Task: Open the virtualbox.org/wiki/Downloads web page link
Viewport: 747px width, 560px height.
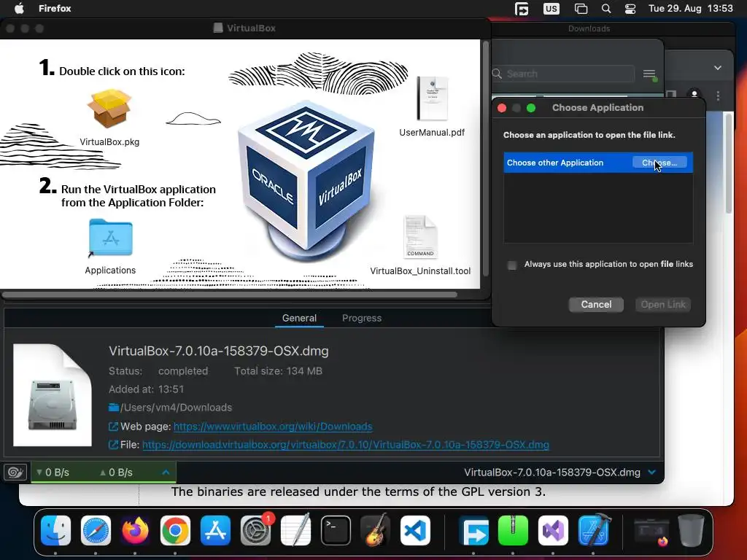Action: pyautogui.click(x=273, y=426)
